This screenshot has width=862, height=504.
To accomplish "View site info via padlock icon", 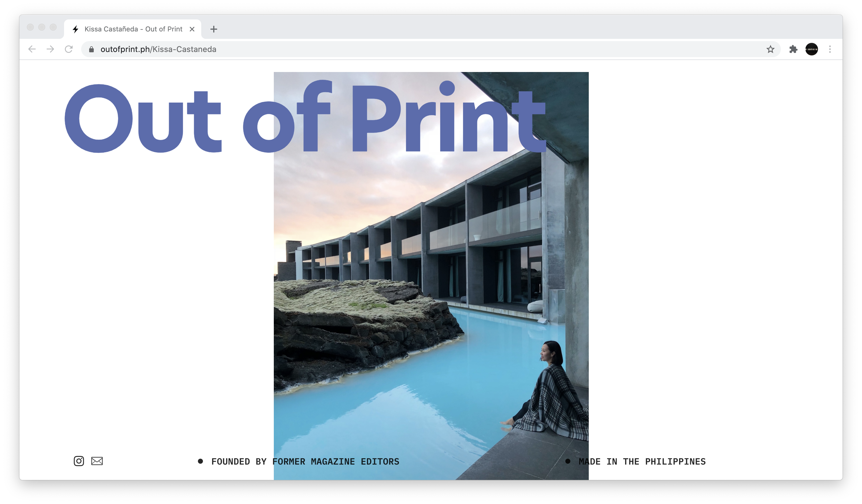I will pyautogui.click(x=91, y=49).
